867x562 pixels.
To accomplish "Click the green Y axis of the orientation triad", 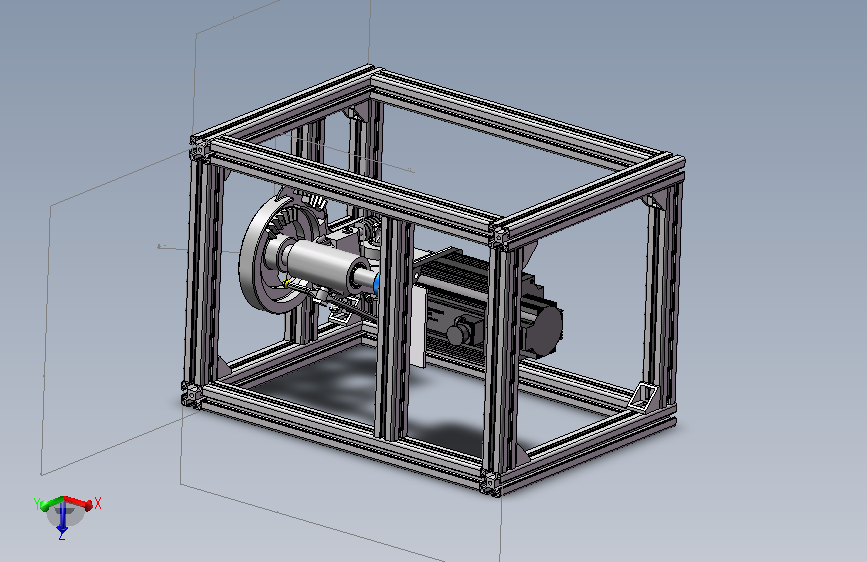I will [50, 503].
